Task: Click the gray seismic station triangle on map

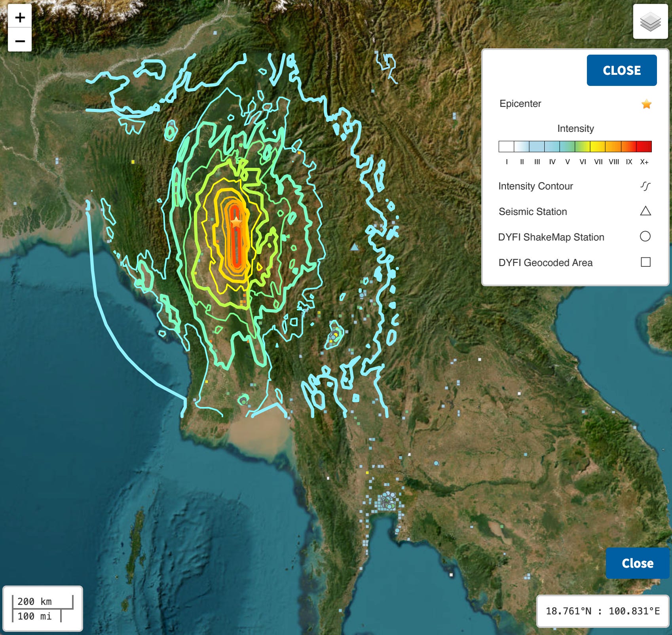Action: (x=355, y=247)
